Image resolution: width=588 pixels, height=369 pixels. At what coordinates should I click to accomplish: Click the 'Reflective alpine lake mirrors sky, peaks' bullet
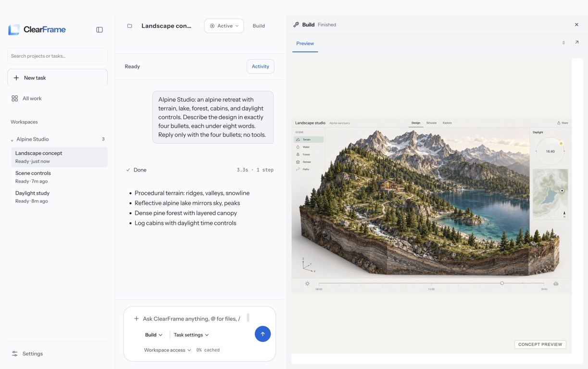tap(187, 203)
